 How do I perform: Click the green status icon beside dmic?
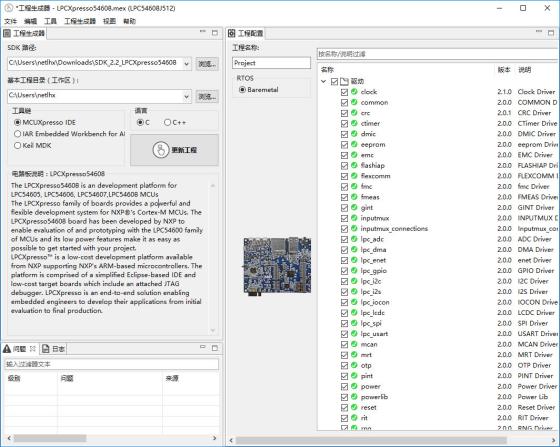354,134
